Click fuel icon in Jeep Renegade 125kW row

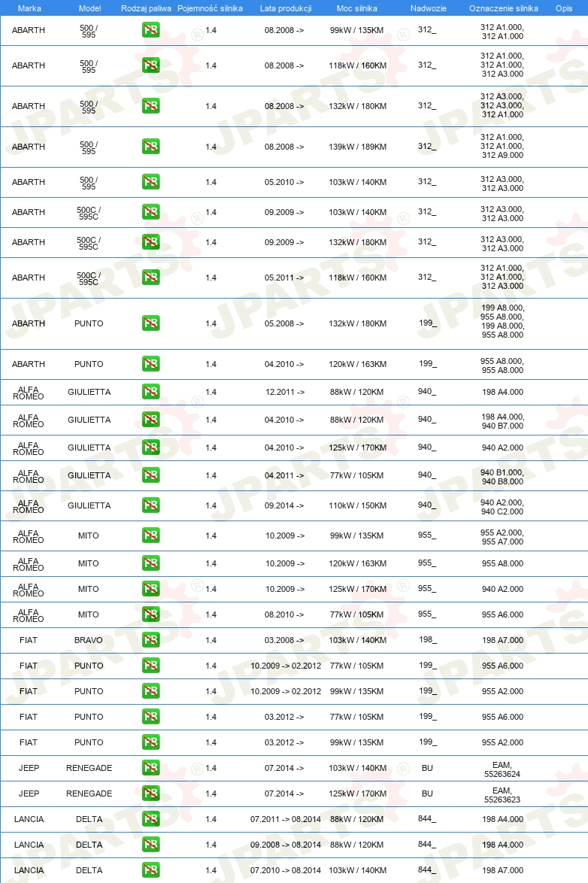point(150,793)
